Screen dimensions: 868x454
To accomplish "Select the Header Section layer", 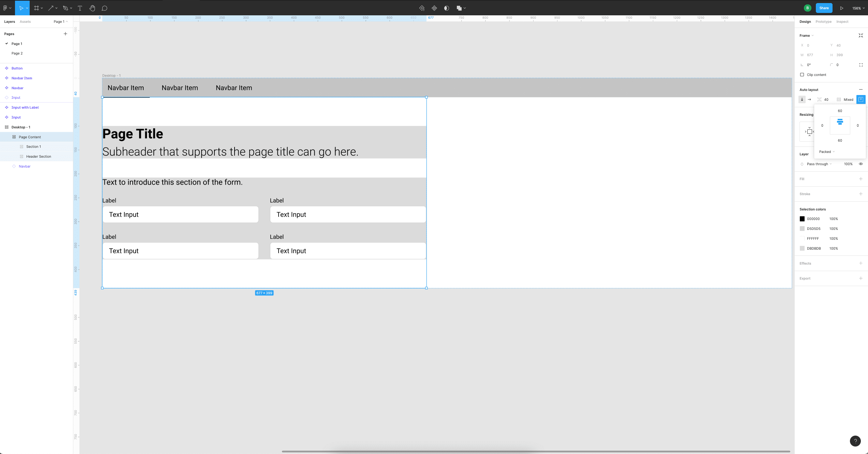I will (x=38, y=156).
